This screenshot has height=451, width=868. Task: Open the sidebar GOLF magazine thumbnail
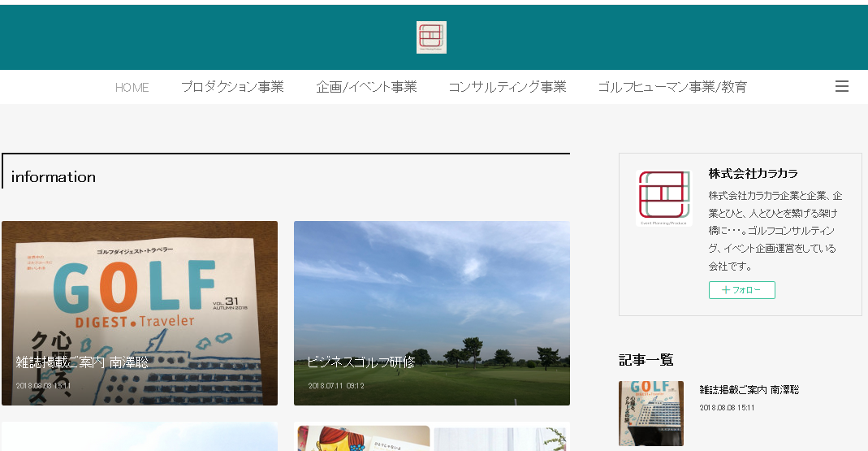tap(651, 414)
